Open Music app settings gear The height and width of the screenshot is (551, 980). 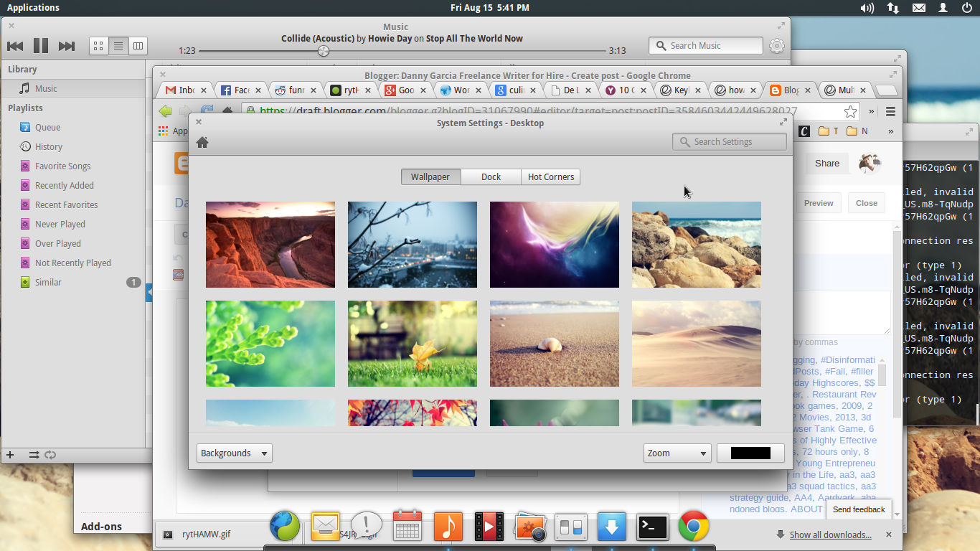[x=776, y=46]
